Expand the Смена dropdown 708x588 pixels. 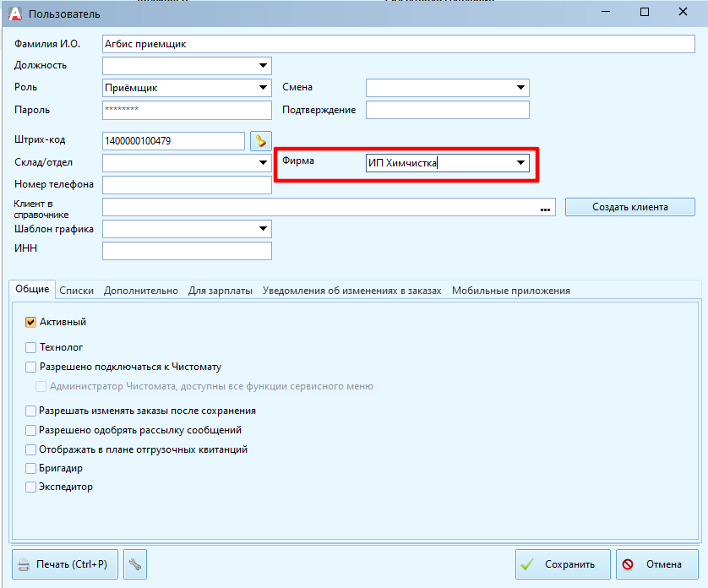(520, 88)
